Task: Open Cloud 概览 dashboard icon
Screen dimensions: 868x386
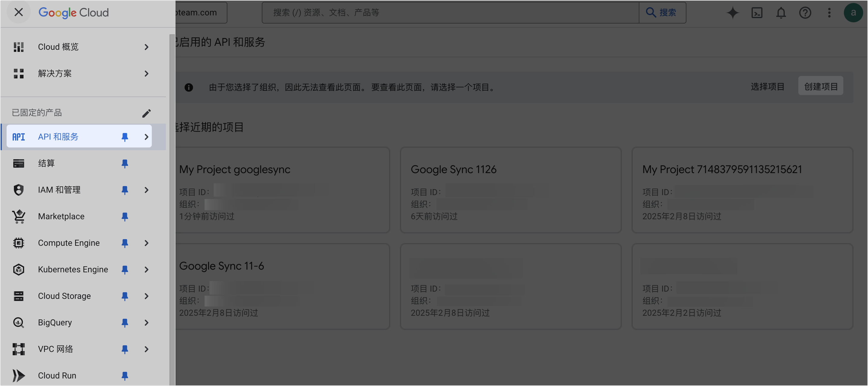Action: pyautogui.click(x=18, y=47)
